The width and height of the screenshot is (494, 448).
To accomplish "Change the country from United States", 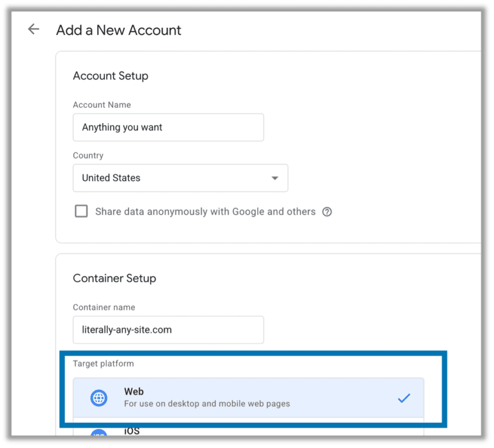I will point(180,178).
